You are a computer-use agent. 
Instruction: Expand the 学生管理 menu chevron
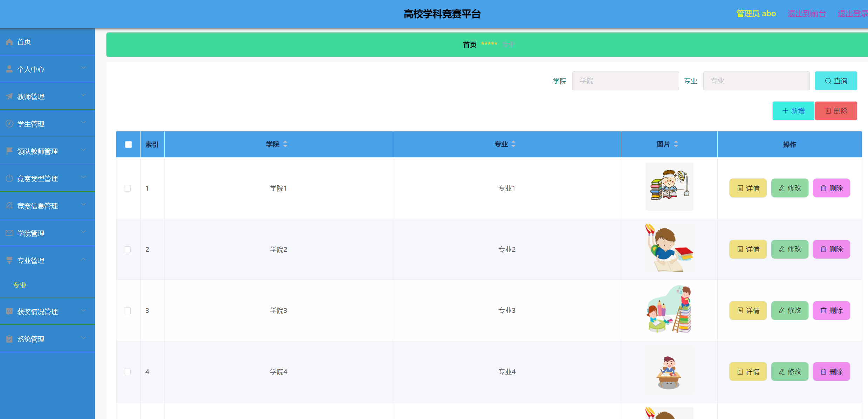pyautogui.click(x=83, y=122)
